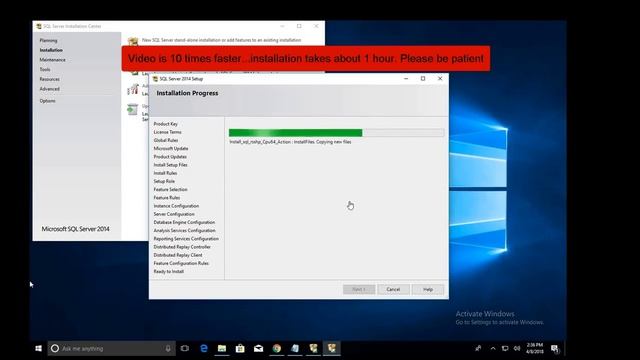Open the Store app in the taskbar
This screenshot has height=360, width=640.
click(x=240, y=348)
